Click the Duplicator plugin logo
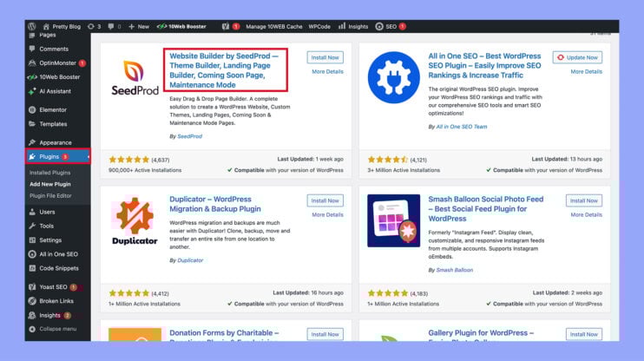The height and width of the screenshot is (361, 644). (135, 223)
